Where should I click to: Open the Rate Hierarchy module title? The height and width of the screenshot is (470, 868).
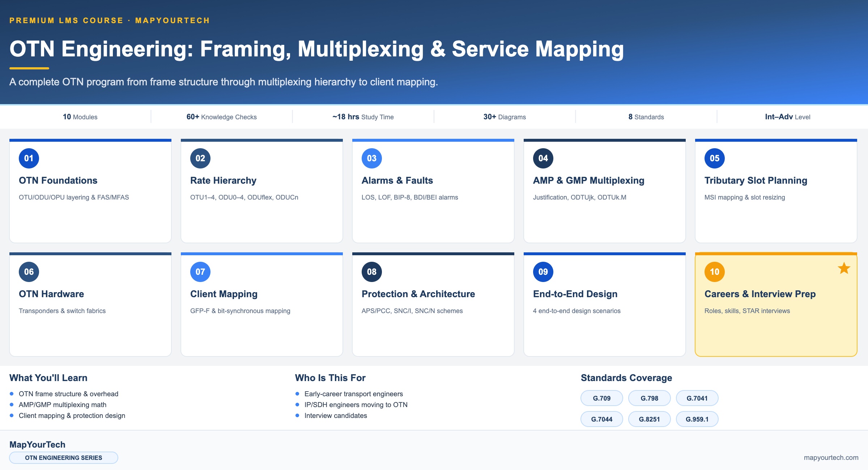(223, 180)
